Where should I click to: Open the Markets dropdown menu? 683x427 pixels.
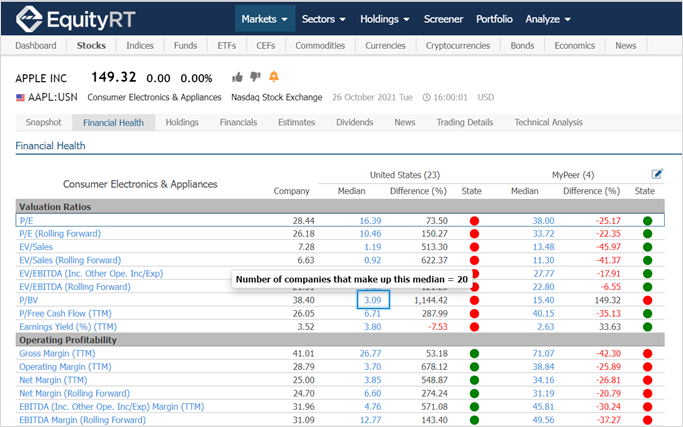pos(265,19)
